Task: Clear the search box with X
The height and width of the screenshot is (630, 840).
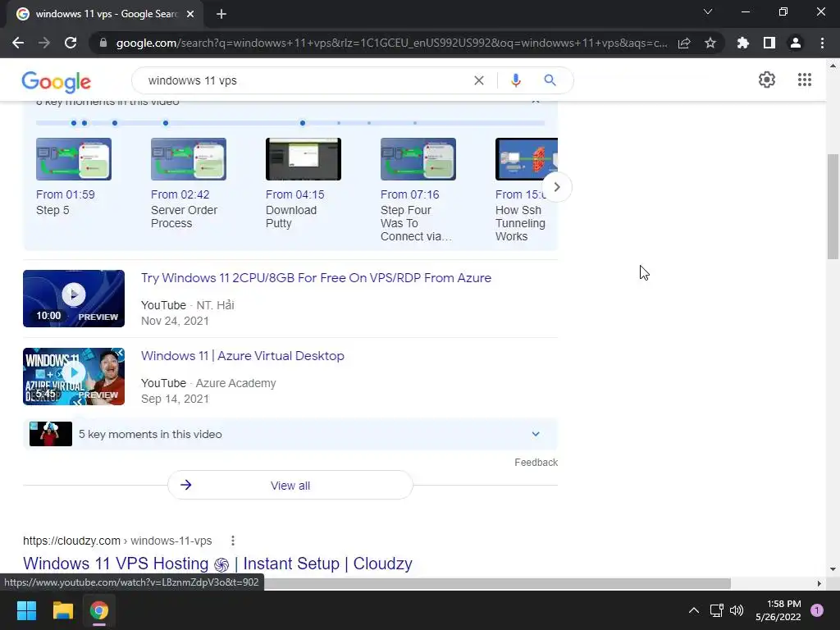Action: (479, 80)
